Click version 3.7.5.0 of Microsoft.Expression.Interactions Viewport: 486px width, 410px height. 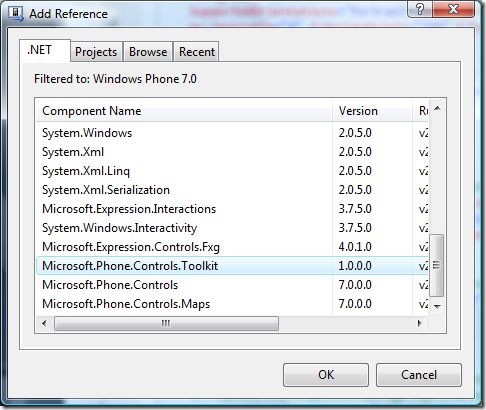(355, 209)
